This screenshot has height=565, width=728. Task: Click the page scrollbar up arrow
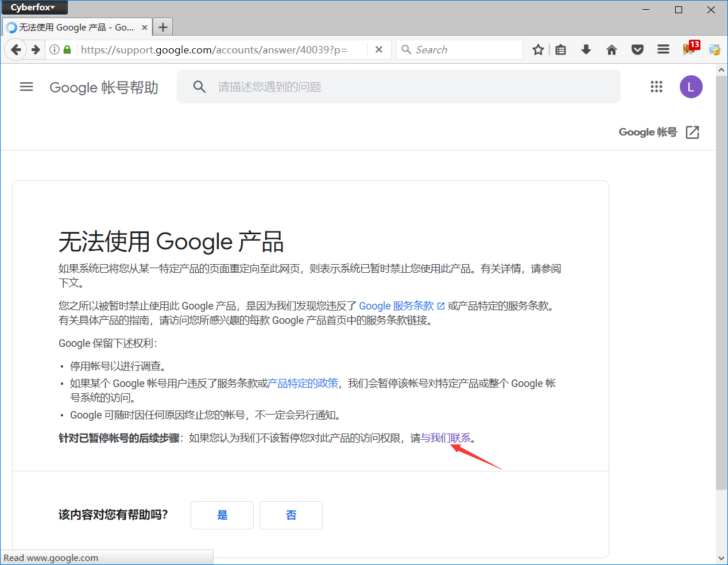(x=722, y=70)
